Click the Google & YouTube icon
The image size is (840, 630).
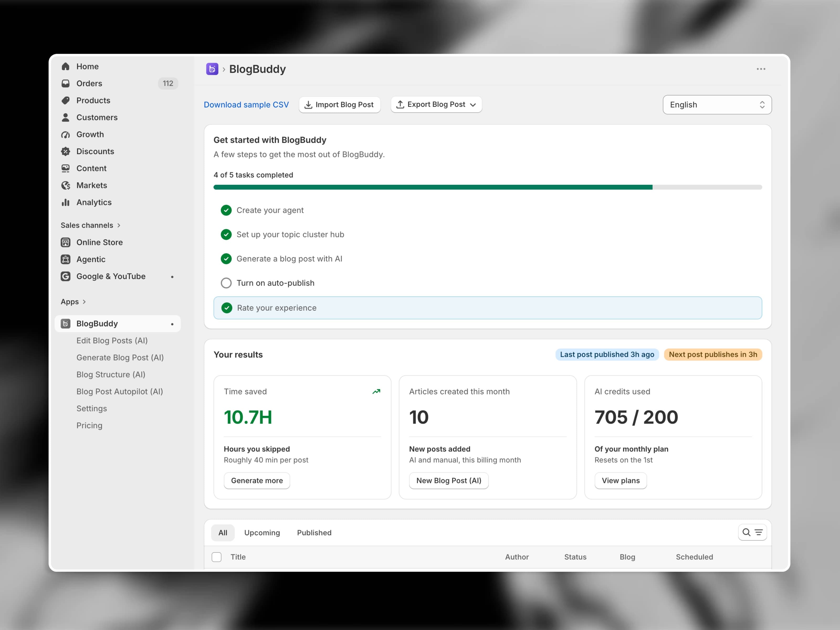click(x=65, y=276)
